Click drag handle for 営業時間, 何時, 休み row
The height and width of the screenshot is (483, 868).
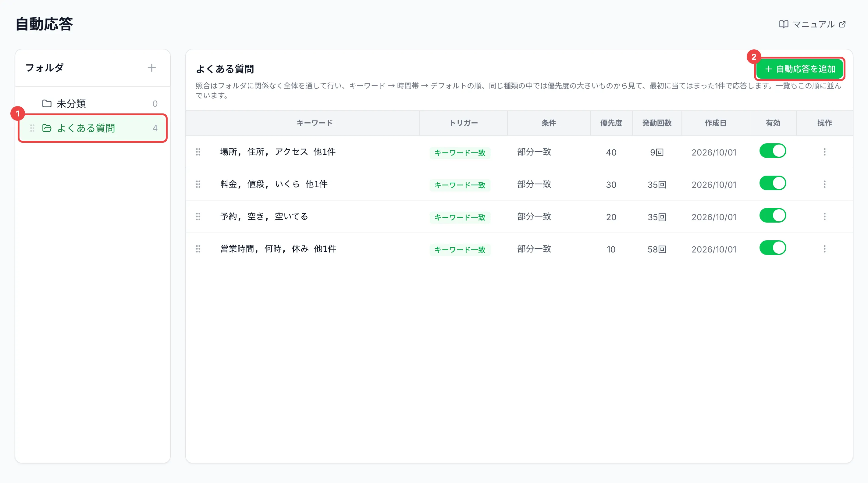pos(198,249)
